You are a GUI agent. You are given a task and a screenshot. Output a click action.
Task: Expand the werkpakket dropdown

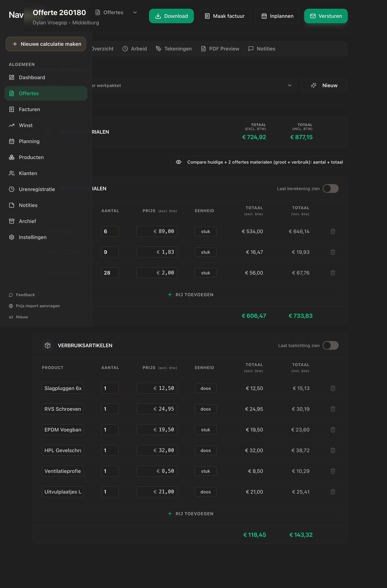289,85
